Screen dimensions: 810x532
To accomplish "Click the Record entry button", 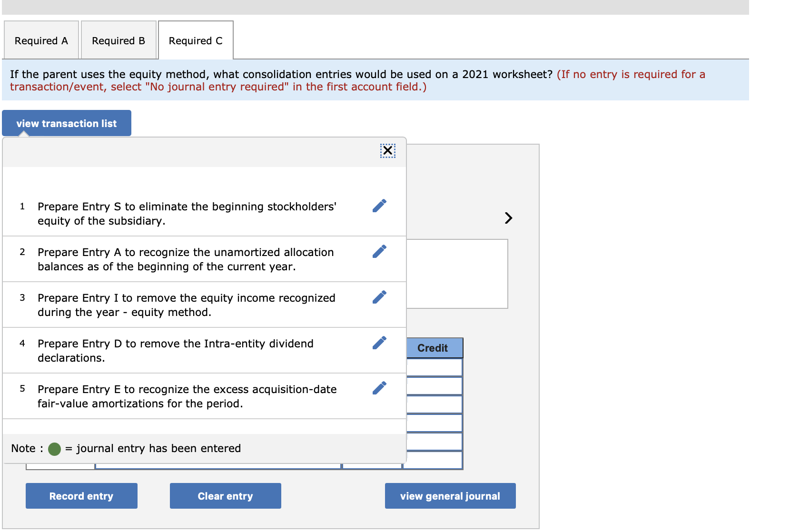I will point(81,496).
